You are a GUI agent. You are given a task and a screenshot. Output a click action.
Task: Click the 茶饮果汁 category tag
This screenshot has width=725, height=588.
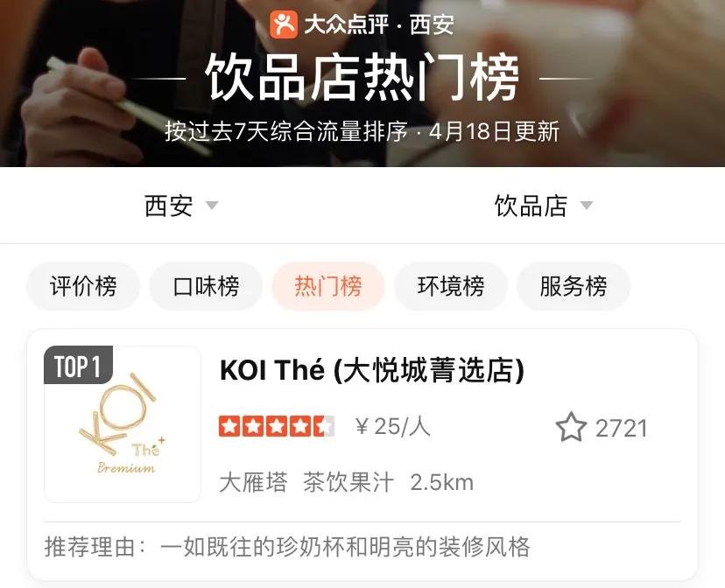coord(348,483)
